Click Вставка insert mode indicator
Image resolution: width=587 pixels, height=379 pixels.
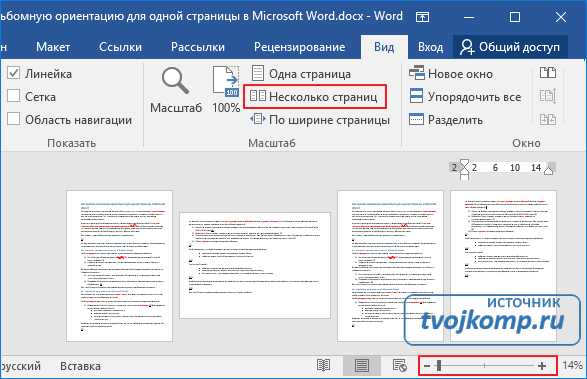(x=80, y=366)
